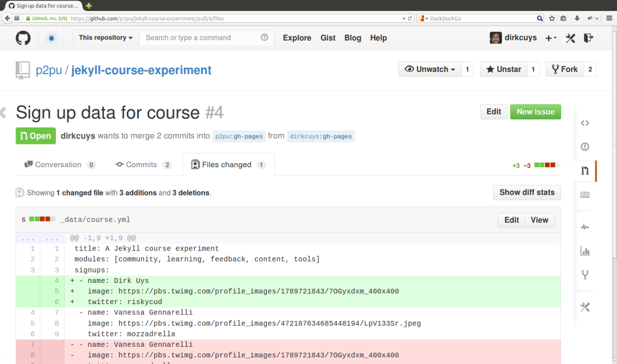Viewport: 617px width, 364px height.
Task: Switch to the Conversation tab
Action: click(x=59, y=165)
